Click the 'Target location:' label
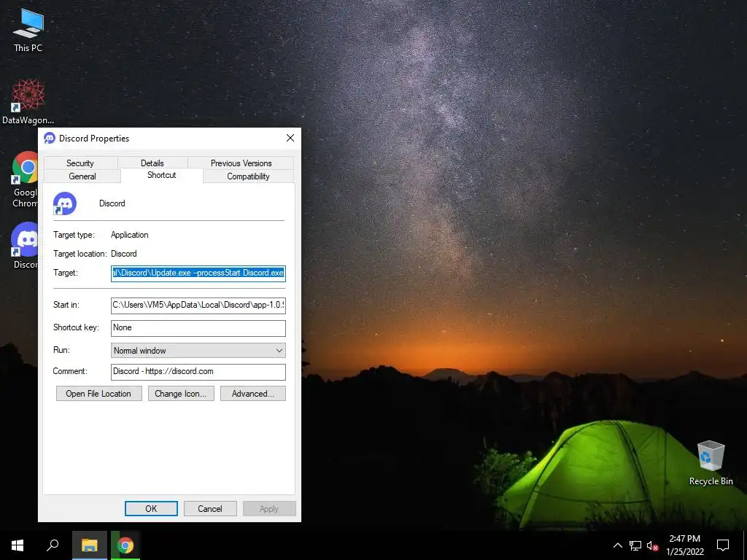747x560 pixels. pyautogui.click(x=80, y=254)
